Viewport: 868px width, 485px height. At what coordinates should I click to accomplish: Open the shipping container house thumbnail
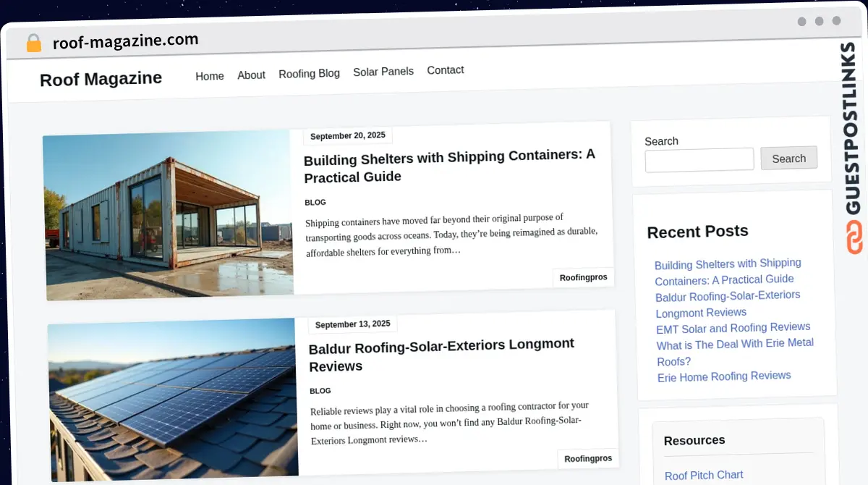tap(168, 215)
